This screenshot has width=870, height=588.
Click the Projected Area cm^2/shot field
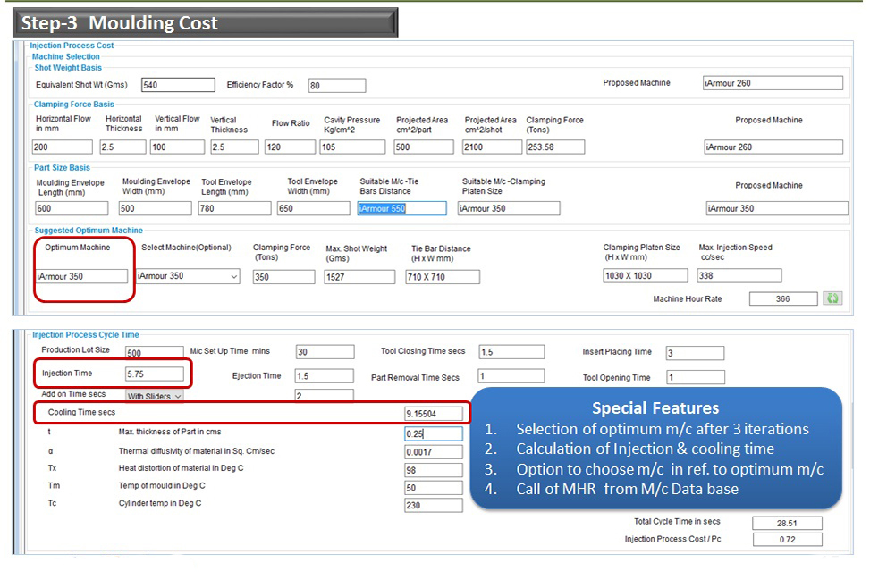492,147
